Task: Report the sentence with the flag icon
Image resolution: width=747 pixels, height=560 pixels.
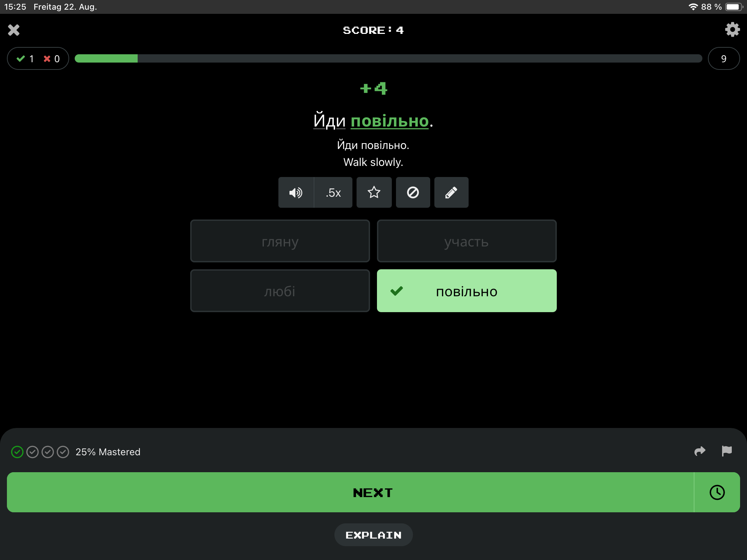Action: click(727, 451)
